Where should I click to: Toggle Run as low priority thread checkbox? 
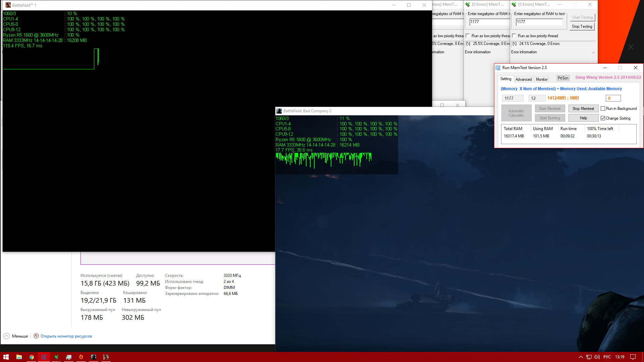[x=514, y=36]
